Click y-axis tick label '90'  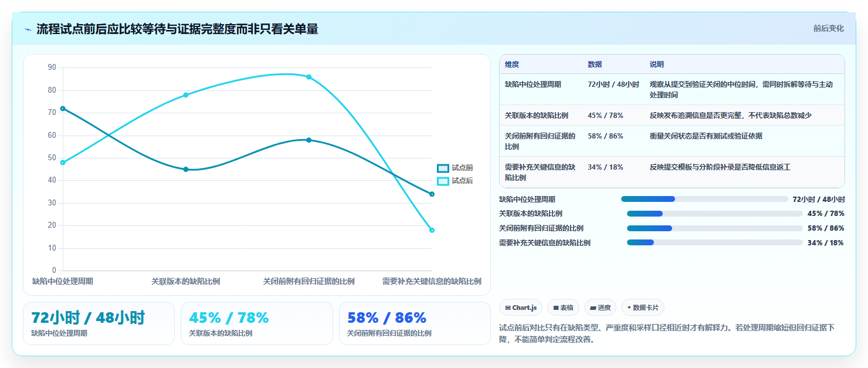point(52,67)
